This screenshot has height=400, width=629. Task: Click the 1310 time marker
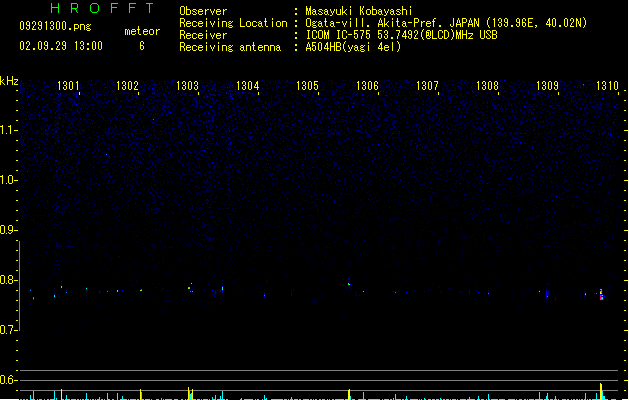(x=607, y=86)
